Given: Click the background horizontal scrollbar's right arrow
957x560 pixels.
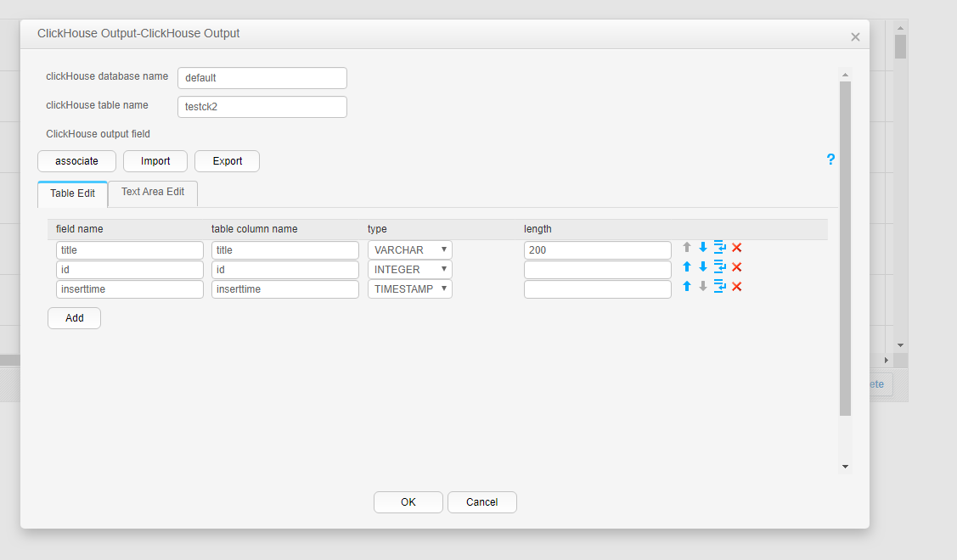Looking at the screenshot, I should tap(887, 361).
